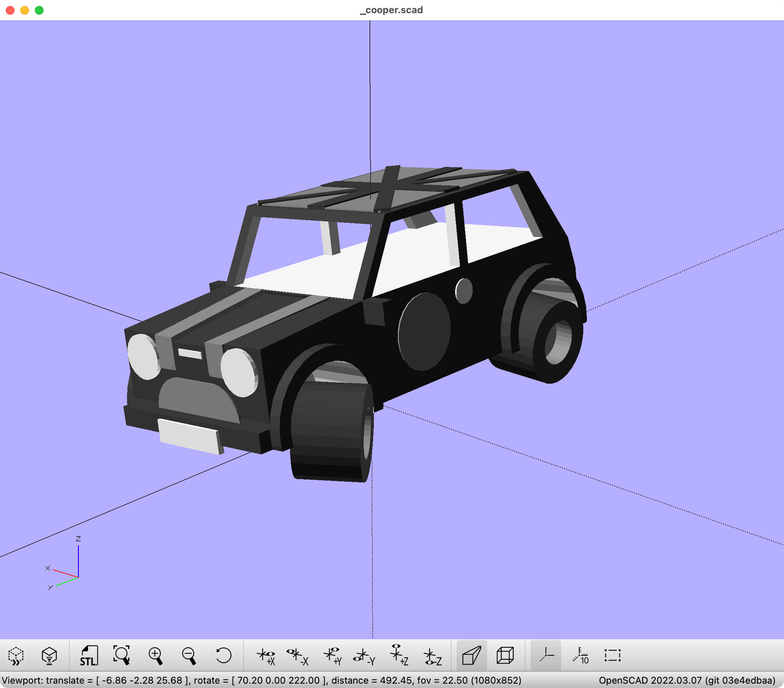
Task: Zoom out using the minus magnifier
Action: [189, 656]
